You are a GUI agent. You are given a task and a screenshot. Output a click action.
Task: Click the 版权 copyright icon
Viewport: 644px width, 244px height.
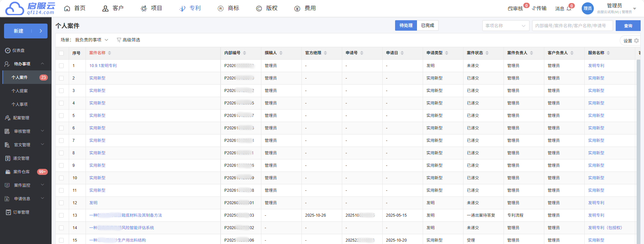point(259,8)
